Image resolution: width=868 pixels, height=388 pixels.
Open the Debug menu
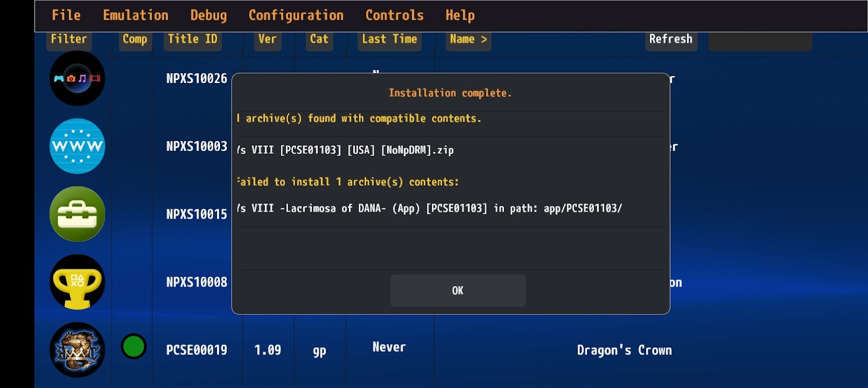click(208, 15)
